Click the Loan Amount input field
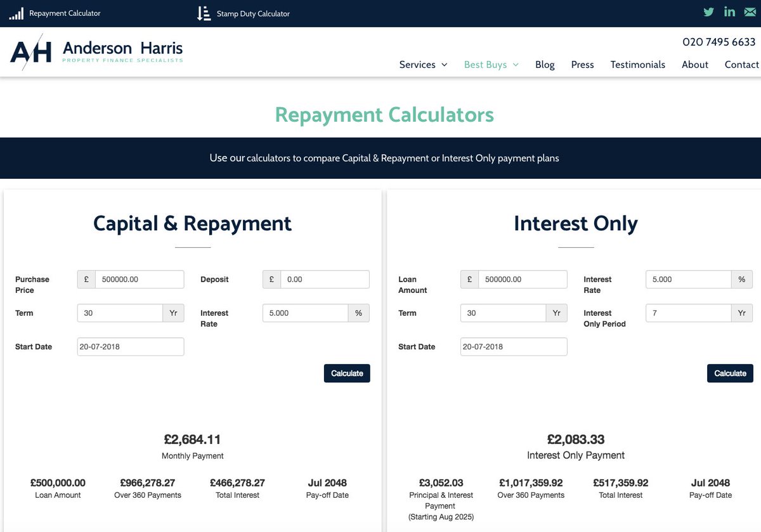This screenshot has height=532, width=761. tap(523, 279)
